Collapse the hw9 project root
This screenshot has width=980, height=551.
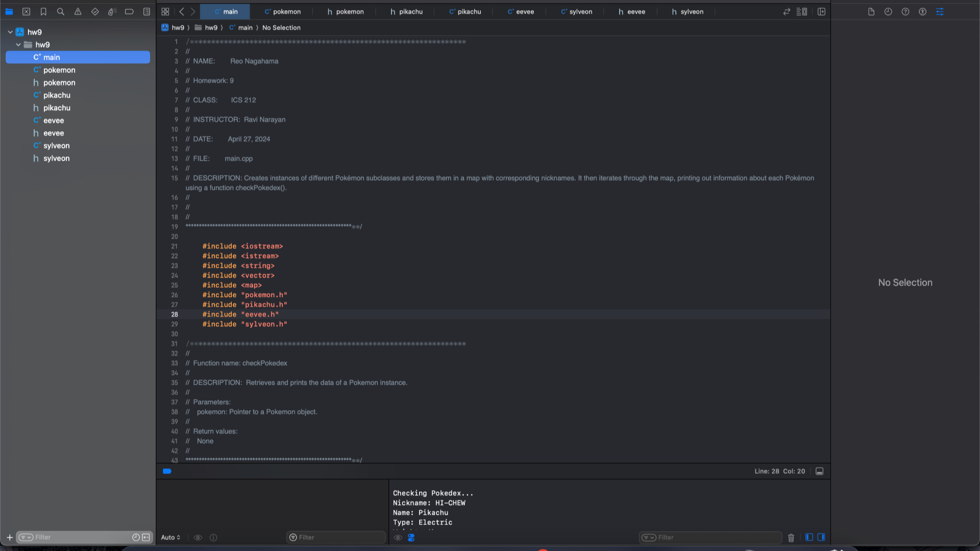click(x=10, y=32)
